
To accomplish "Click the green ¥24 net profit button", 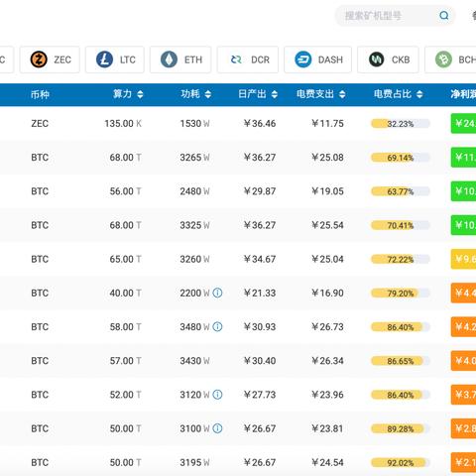I will [x=463, y=123].
